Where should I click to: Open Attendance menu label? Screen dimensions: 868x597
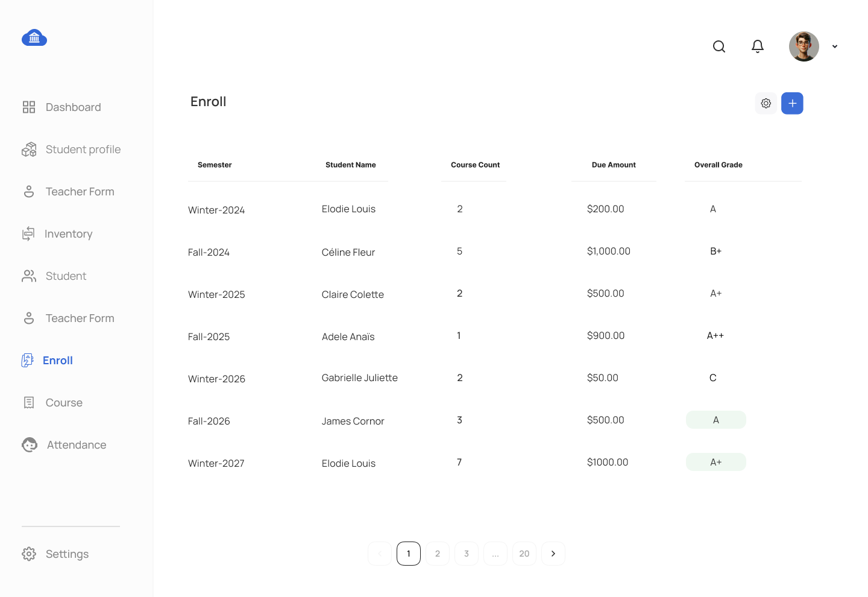pos(77,445)
